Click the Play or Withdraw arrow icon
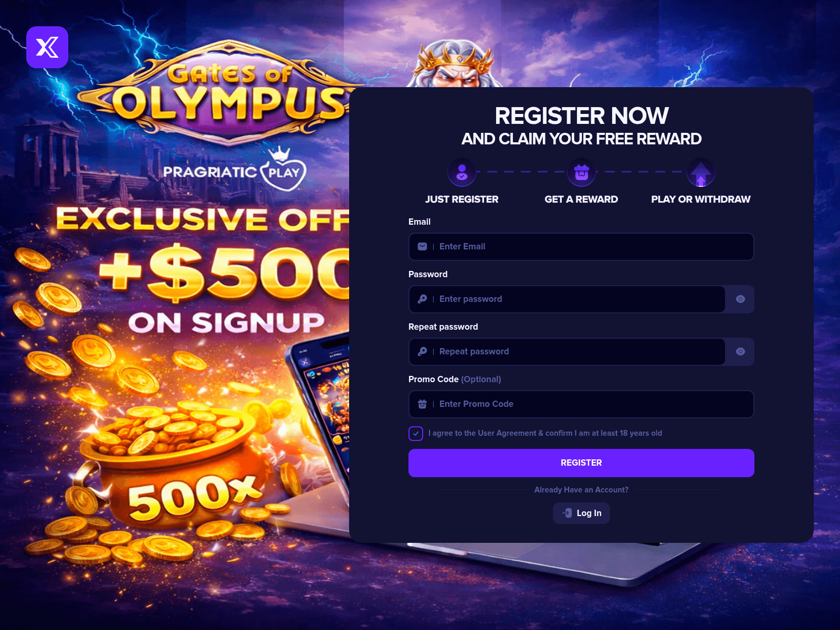 pyautogui.click(x=701, y=172)
